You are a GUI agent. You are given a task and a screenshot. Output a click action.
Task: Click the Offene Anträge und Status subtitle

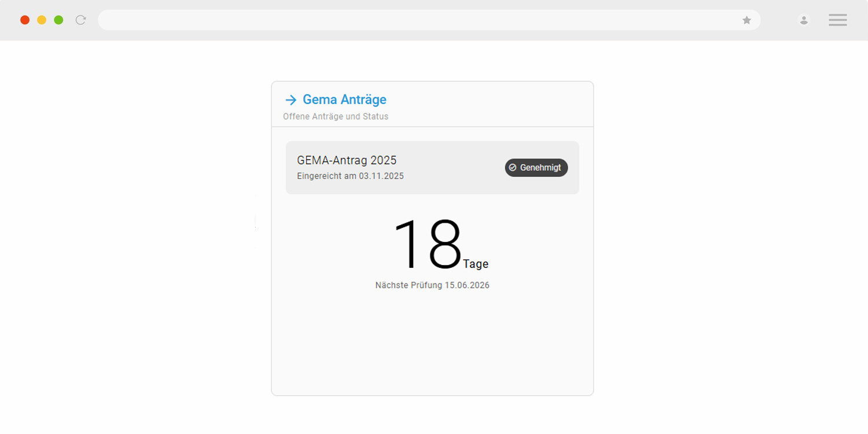click(x=336, y=116)
